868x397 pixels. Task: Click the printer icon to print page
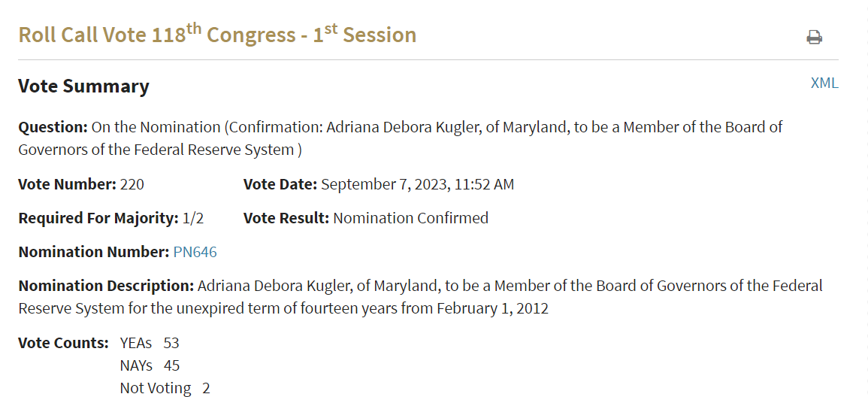tap(814, 38)
